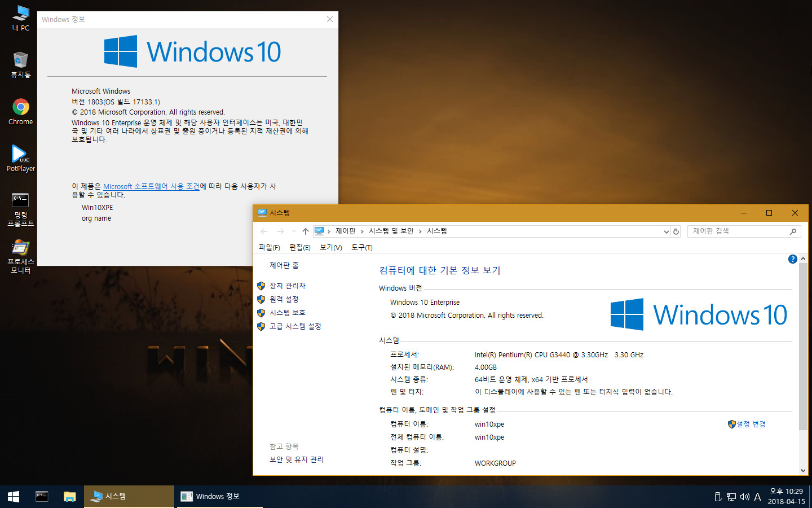Click the refresh button in the address bar
Screen dimensions: 812x508
point(676,231)
